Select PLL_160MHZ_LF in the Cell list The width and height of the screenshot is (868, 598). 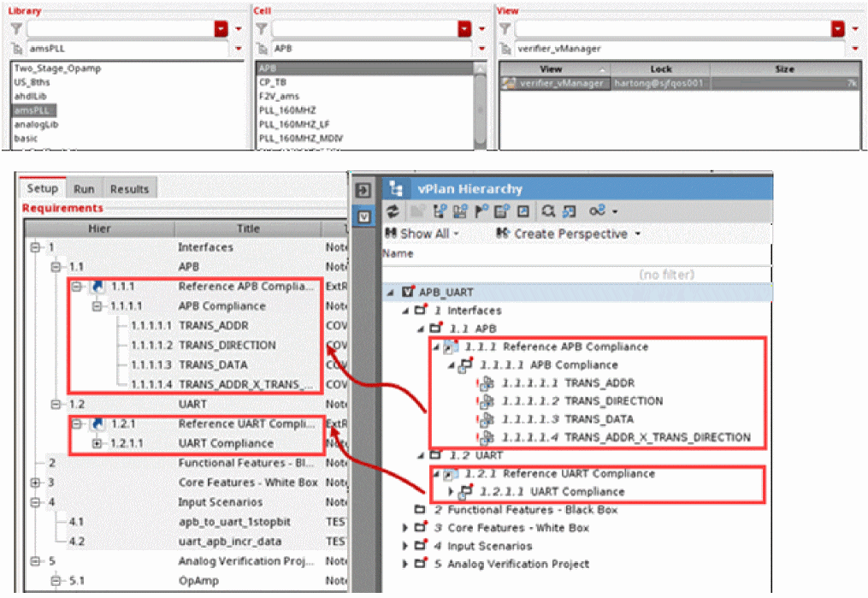pyautogui.click(x=294, y=125)
